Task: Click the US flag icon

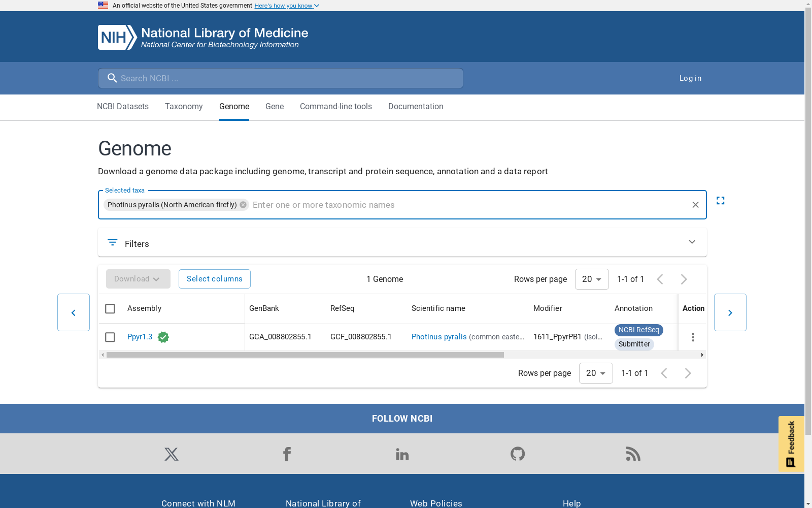Action: pos(103,5)
